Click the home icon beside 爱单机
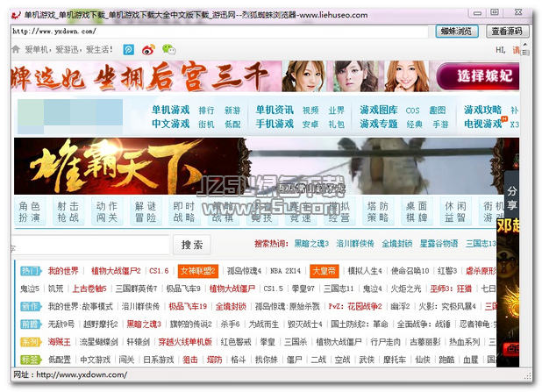The height and width of the screenshot is (392, 542). coord(16,49)
